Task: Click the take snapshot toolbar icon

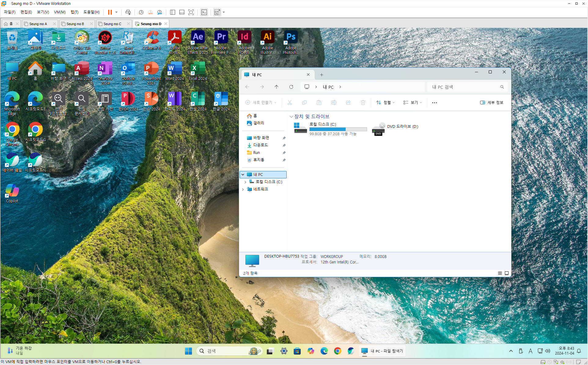Action: 141,12
